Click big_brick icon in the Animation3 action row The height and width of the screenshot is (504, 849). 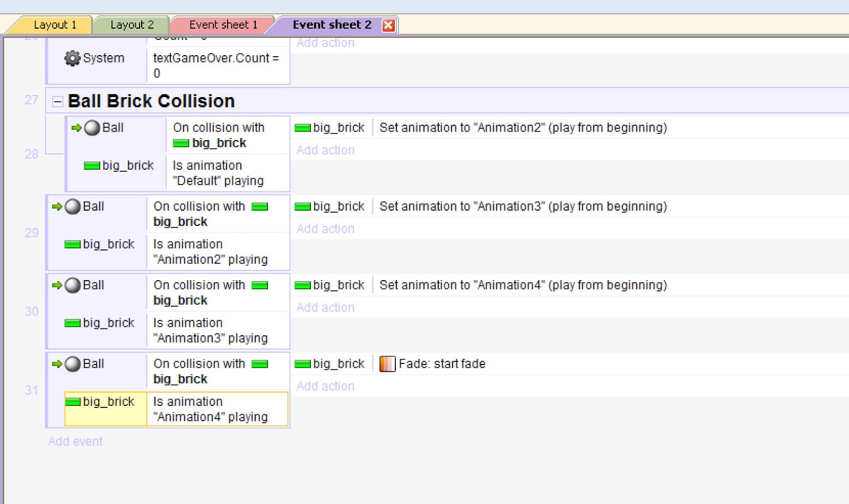pyautogui.click(x=302, y=206)
